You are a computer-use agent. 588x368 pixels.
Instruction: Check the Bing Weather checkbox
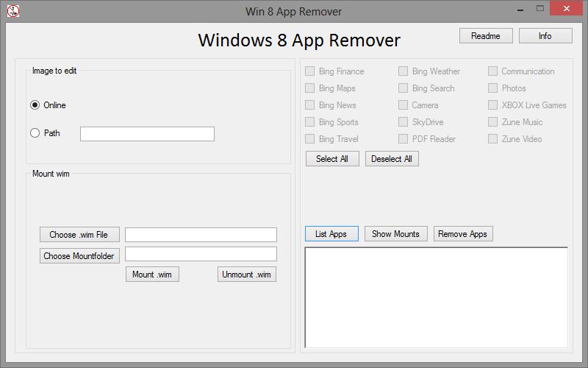coord(403,71)
